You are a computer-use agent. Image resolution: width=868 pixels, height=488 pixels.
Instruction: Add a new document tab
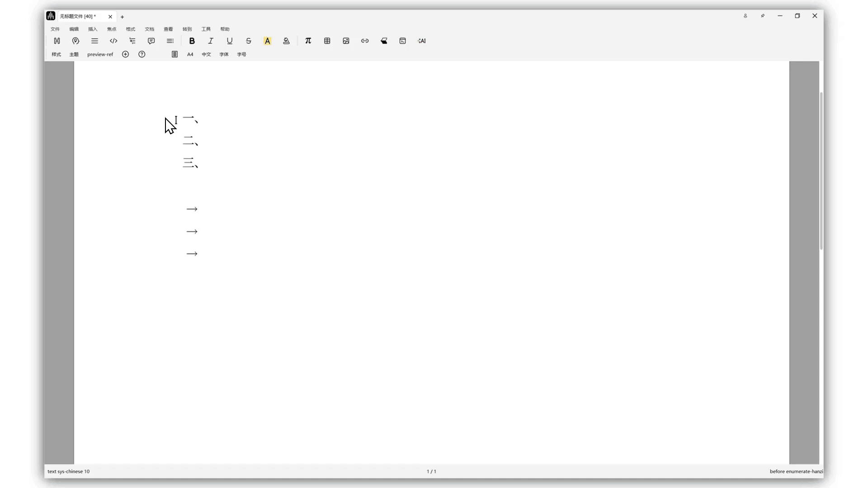point(122,17)
